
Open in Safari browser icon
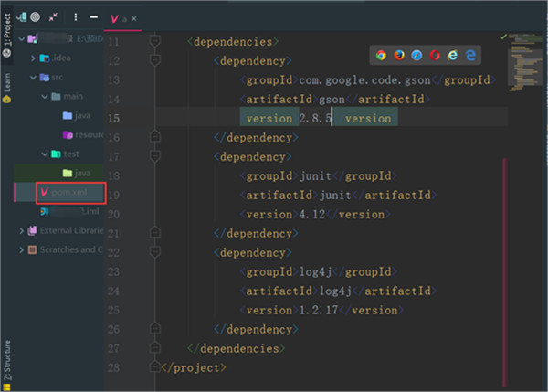pos(416,56)
